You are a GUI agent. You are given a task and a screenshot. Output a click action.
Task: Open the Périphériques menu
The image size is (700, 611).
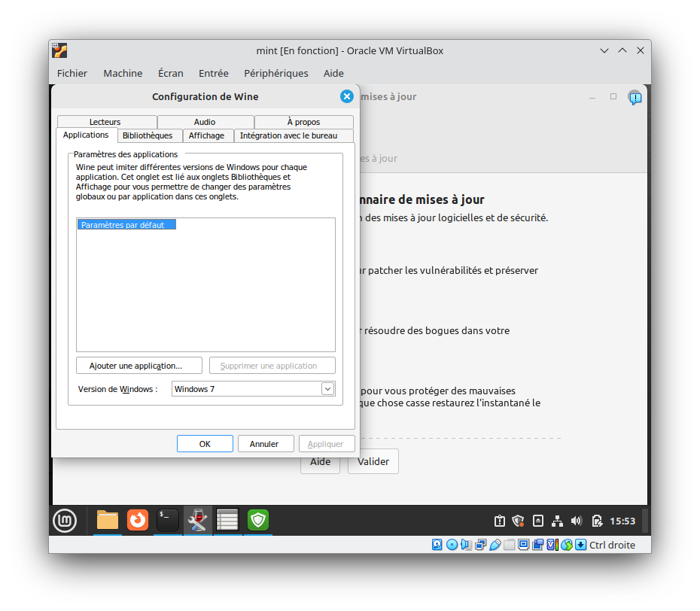[x=275, y=73]
